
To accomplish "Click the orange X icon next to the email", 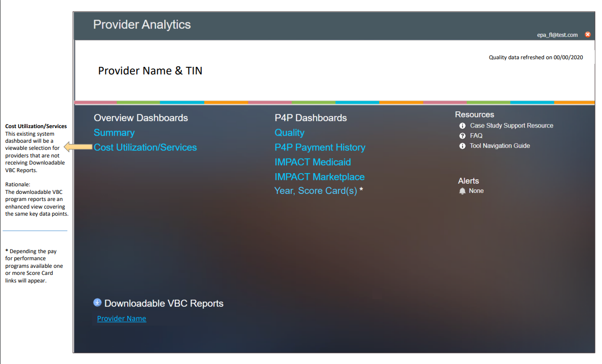I will click(x=588, y=34).
